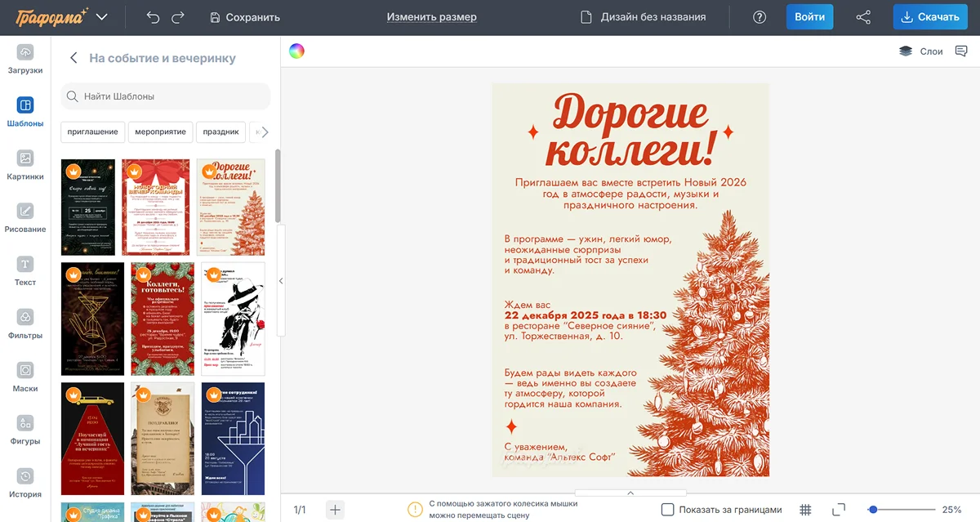Viewport: 980px width, 522px height.
Task: Enable Показать за границами checkbox
Action: click(x=669, y=510)
